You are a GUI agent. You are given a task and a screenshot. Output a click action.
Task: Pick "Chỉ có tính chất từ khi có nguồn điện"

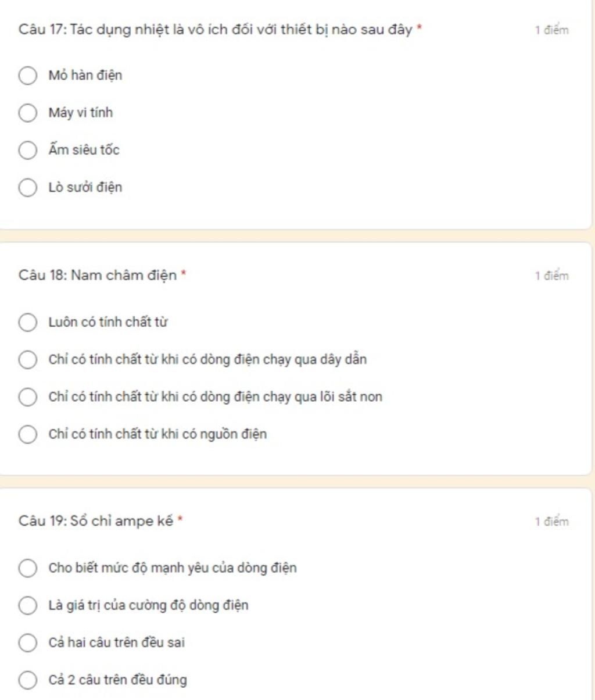pyautogui.click(x=28, y=434)
